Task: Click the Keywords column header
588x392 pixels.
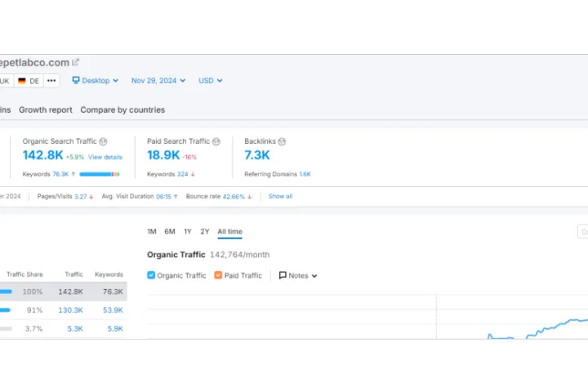Action: (x=109, y=274)
